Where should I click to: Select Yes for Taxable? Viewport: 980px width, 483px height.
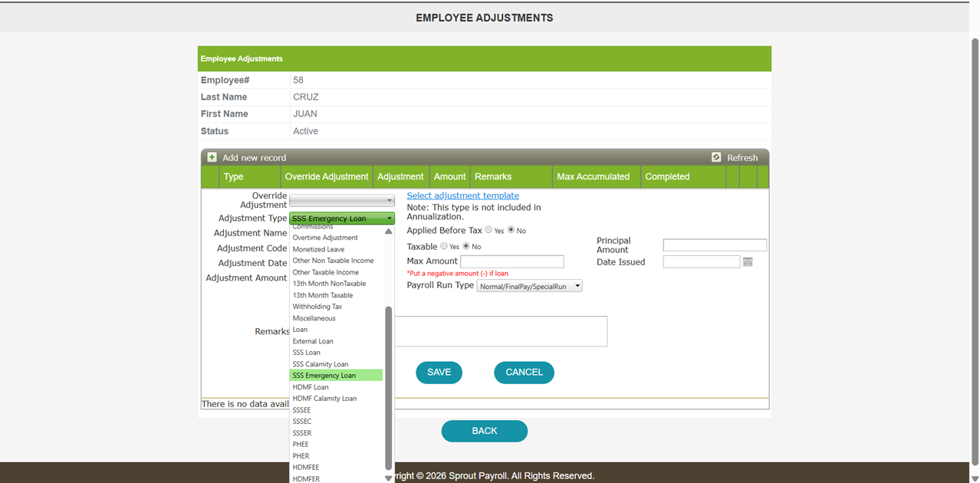tap(444, 246)
